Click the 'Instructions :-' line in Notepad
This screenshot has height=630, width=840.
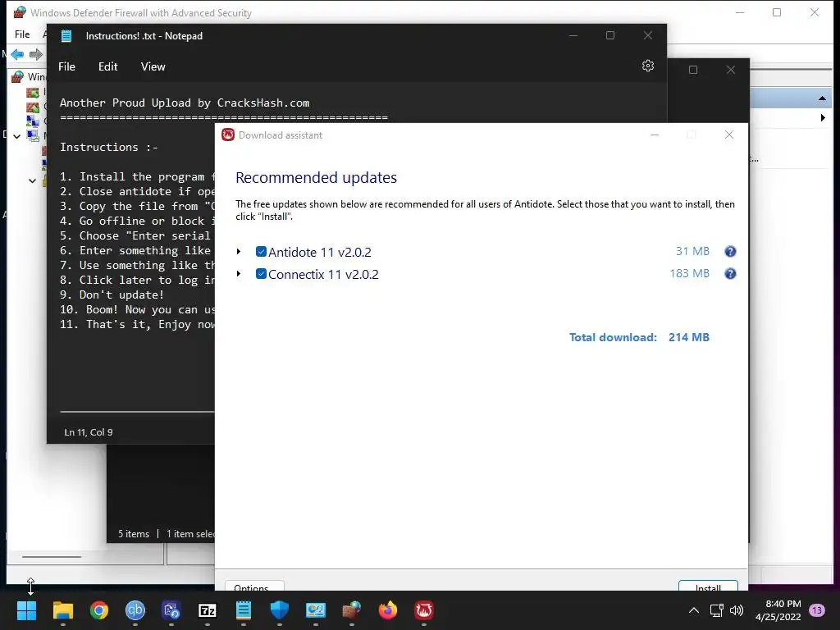coord(109,147)
